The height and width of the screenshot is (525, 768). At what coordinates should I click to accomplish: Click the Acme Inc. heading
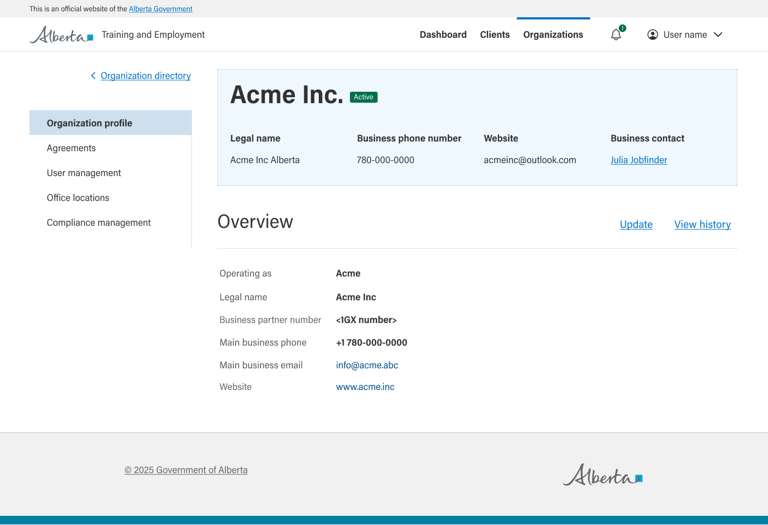pos(287,95)
